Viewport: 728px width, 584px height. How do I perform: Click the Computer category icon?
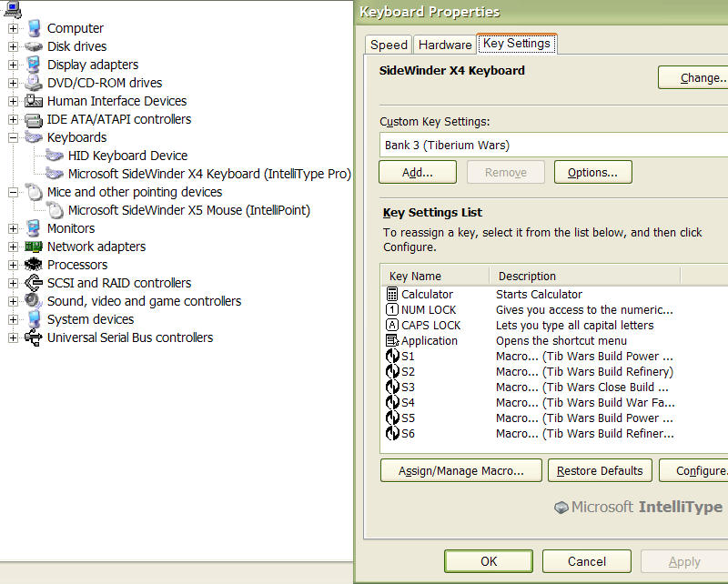[x=34, y=28]
